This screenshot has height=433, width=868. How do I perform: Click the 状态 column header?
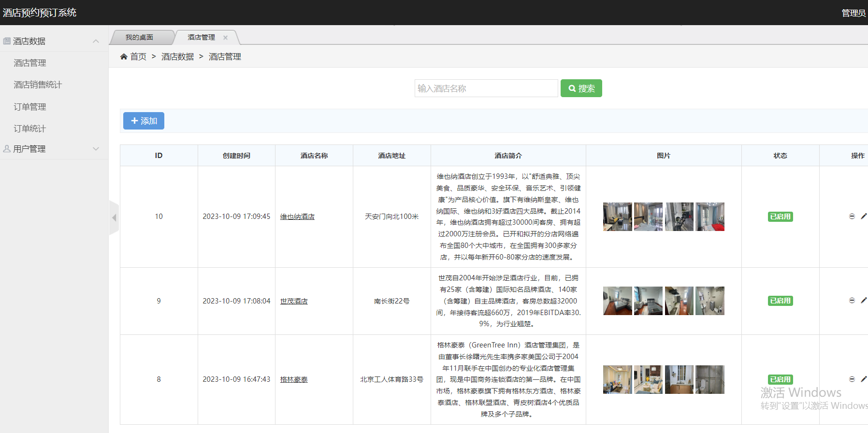pos(781,156)
